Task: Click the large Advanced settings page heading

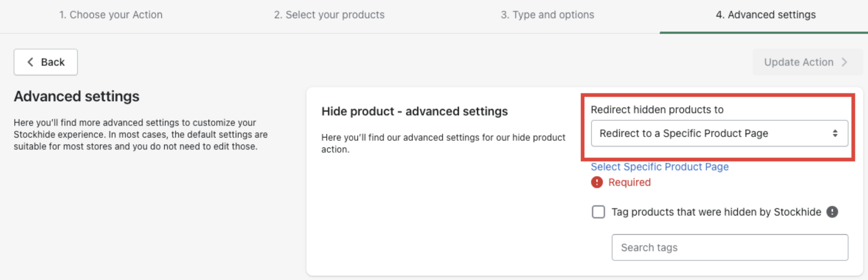Action: click(77, 97)
